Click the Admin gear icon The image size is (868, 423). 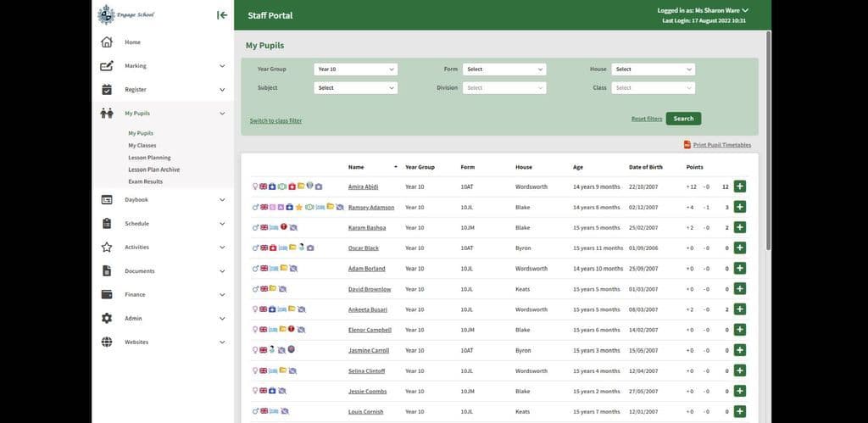107,319
